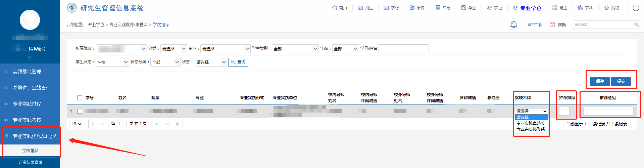The image size is (644, 168).
Task: Toggle the select-all checkbox in table header
Action: click(80, 98)
